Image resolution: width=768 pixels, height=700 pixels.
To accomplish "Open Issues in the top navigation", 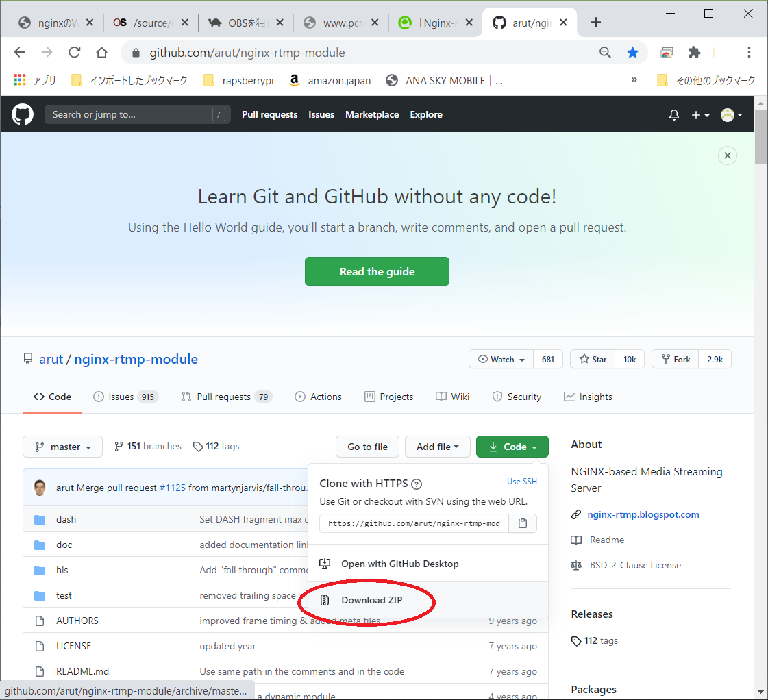I will [321, 114].
